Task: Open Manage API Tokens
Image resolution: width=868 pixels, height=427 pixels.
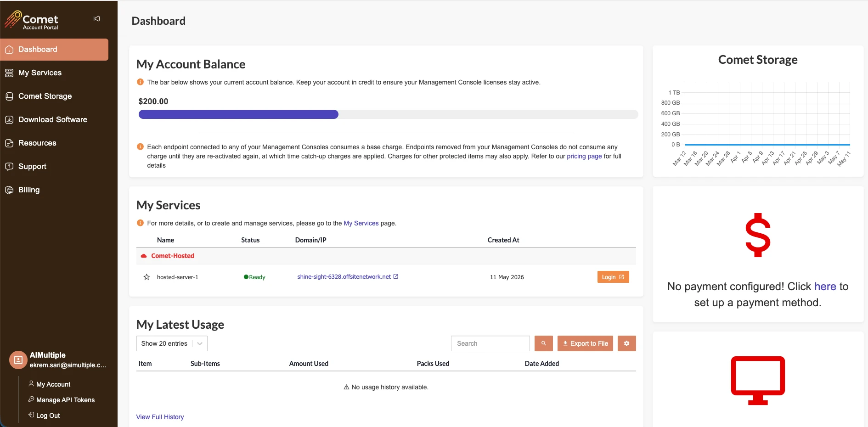Action: click(x=65, y=400)
